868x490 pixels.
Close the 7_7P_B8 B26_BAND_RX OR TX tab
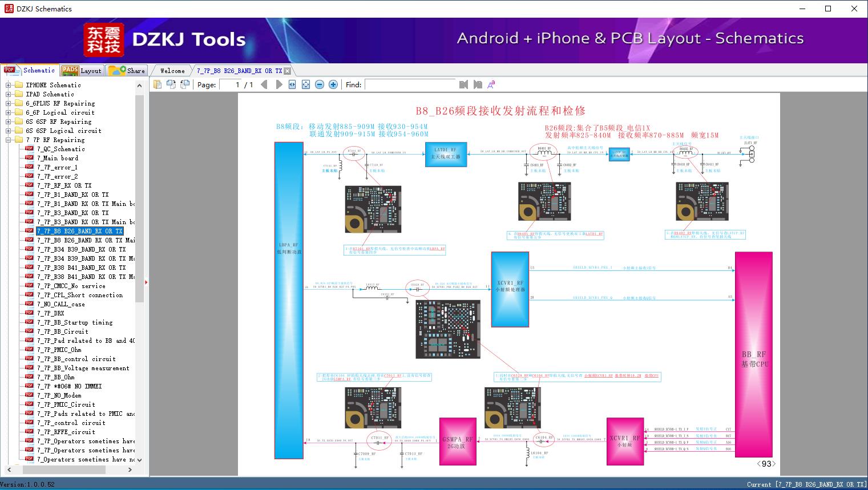[x=288, y=71]
